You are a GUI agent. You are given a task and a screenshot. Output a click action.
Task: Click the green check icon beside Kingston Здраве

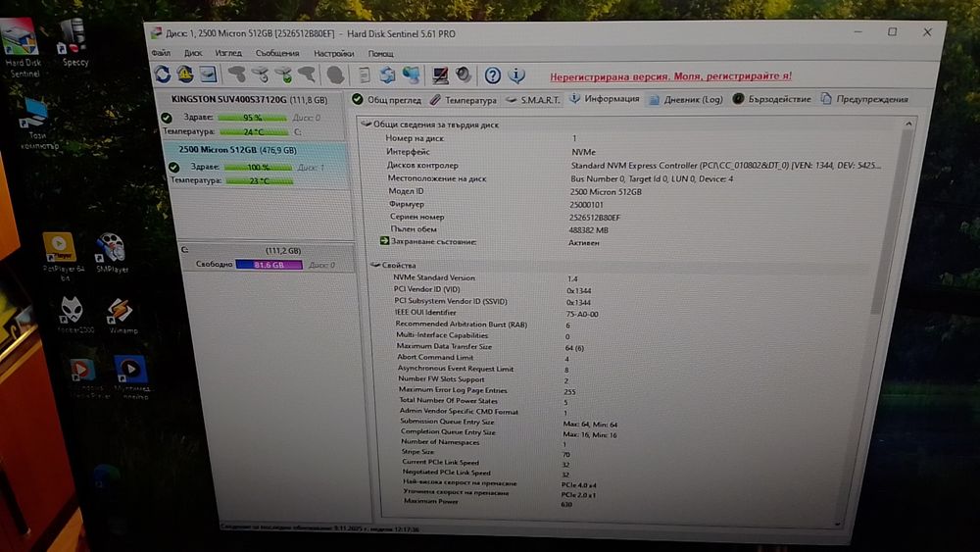[167, 118]
